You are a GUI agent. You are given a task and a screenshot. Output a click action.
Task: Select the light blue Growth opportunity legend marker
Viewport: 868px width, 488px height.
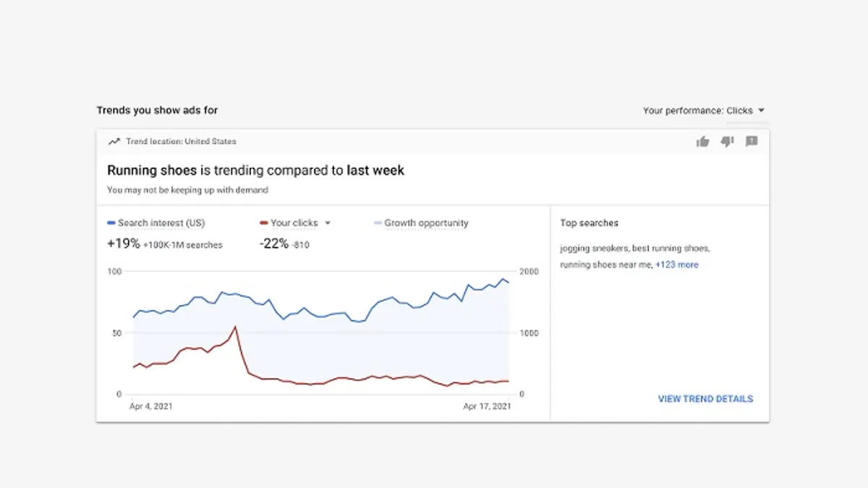(378, 223)
